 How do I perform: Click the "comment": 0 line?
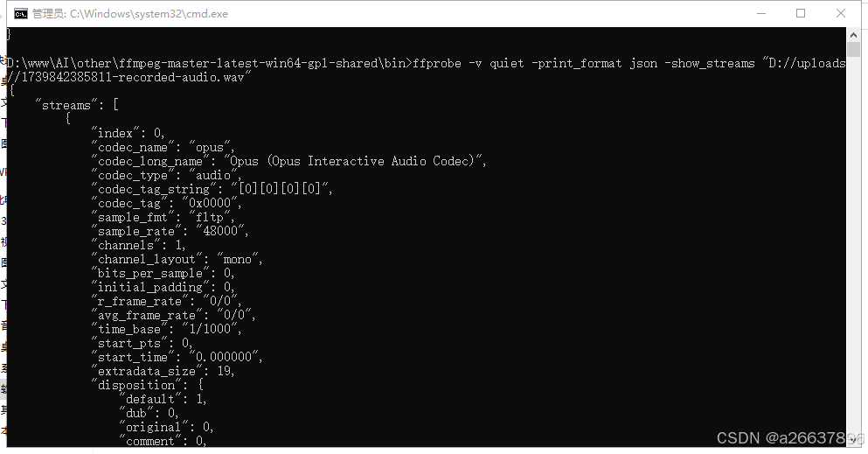click(x=163, y=441)
